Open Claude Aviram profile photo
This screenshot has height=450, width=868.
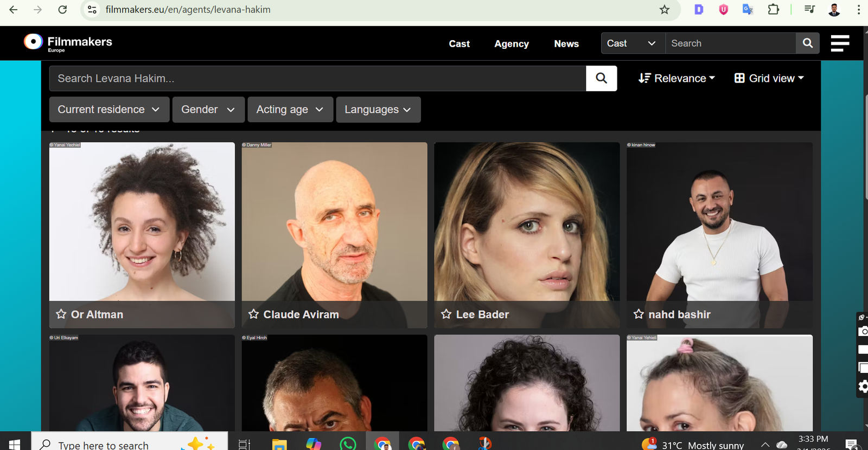pyautogui.click(x=334, y=222)
